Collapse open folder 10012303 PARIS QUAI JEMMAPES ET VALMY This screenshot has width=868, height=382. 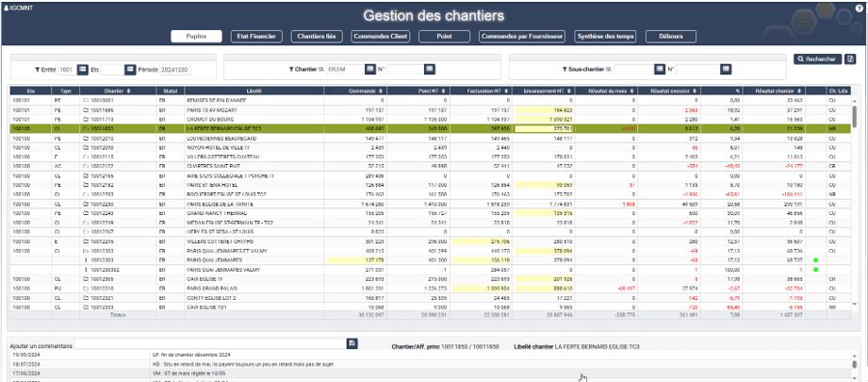click(86, 250)
